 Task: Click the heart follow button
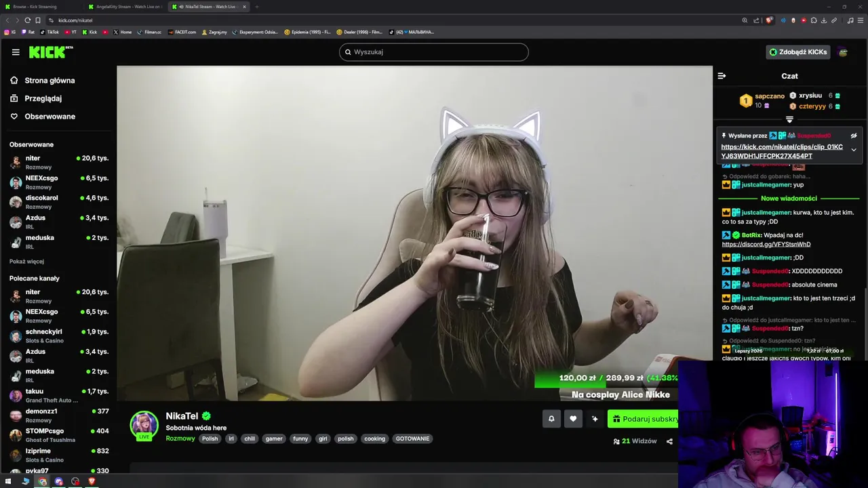tap(573, 419)
